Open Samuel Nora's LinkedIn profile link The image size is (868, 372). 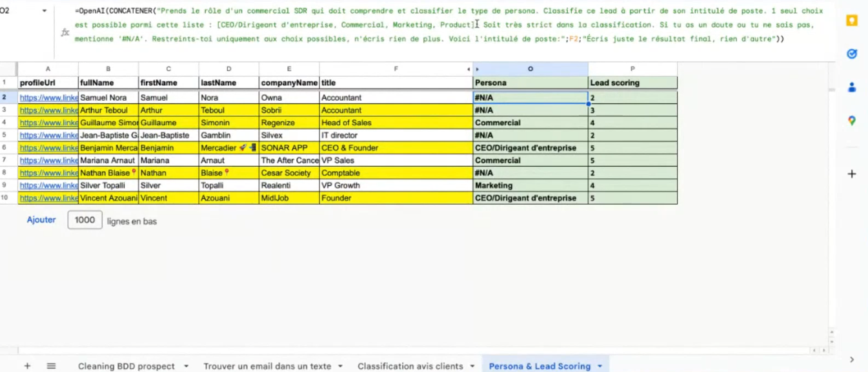(48, 98)
